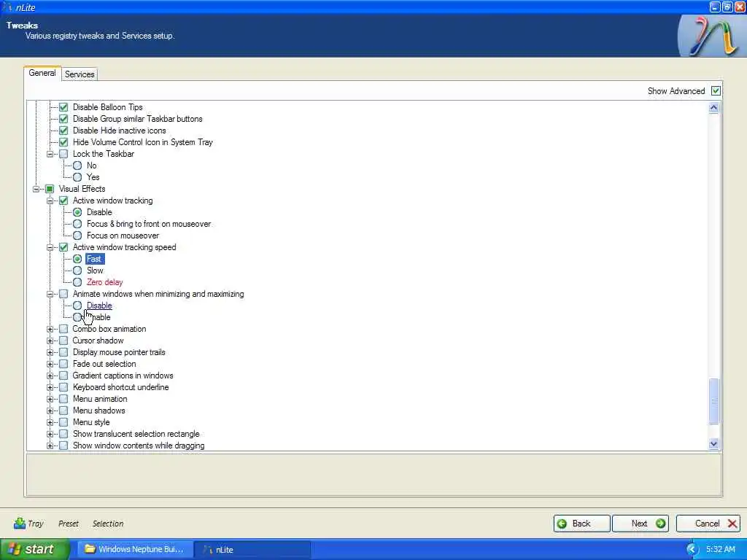Screen dimensions: 747x560
Task: Select Focus & bring to front on mouseover
Action: [77, 224]
